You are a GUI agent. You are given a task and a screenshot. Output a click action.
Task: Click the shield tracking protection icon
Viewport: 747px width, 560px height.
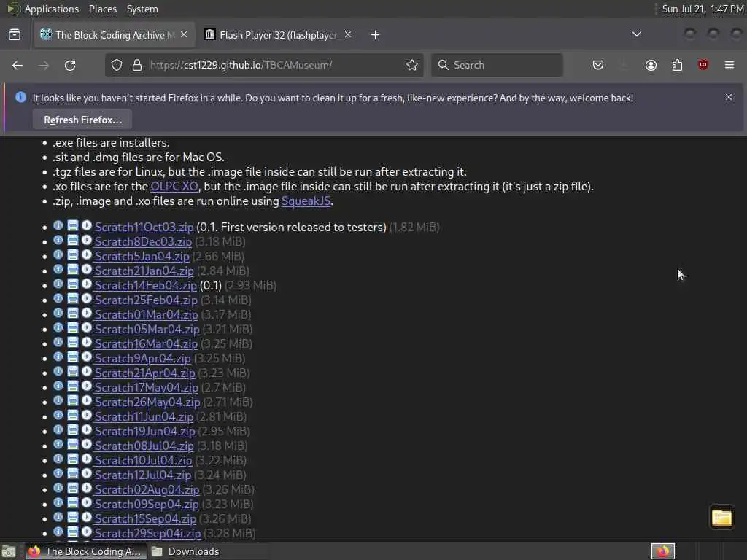pos(117,65)
